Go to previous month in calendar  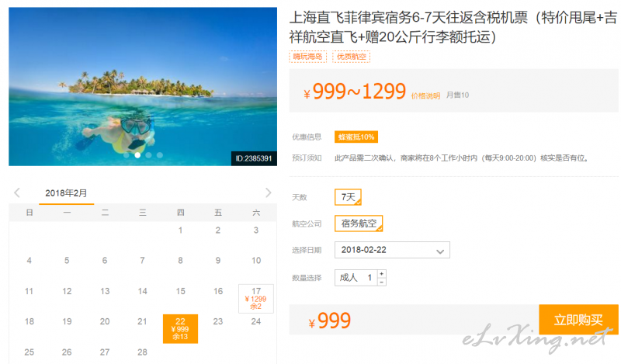point(16,193)
